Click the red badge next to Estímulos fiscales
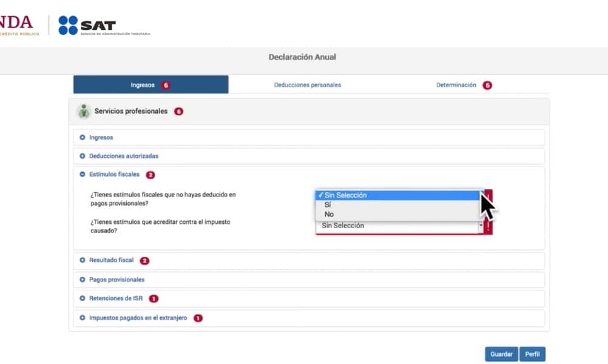 pos(150,175)
